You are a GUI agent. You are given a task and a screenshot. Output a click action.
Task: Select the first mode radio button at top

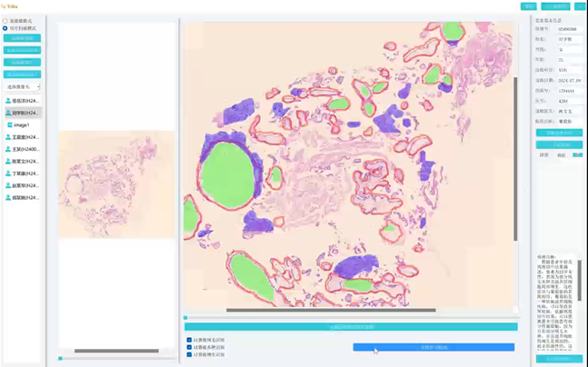(x=5, y=21)
